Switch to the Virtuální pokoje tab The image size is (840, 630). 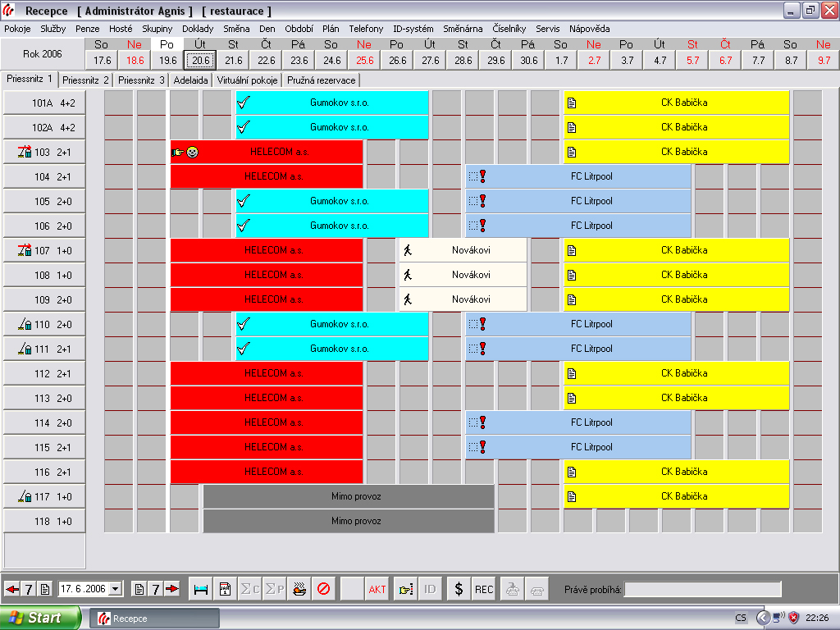point(247,80)
